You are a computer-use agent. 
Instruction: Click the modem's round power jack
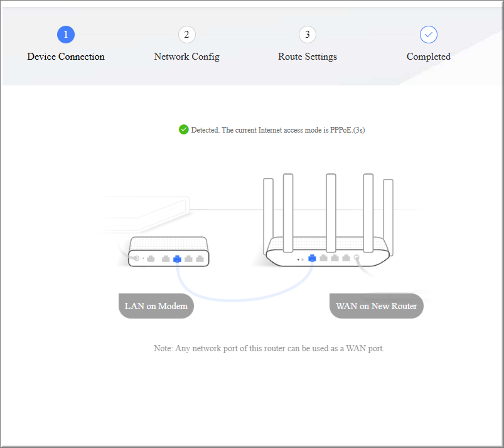pos(136,258)
